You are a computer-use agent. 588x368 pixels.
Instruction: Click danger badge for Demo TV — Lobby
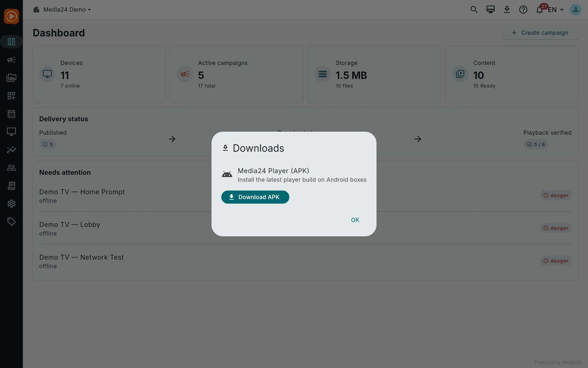click(x=556, y=228)
